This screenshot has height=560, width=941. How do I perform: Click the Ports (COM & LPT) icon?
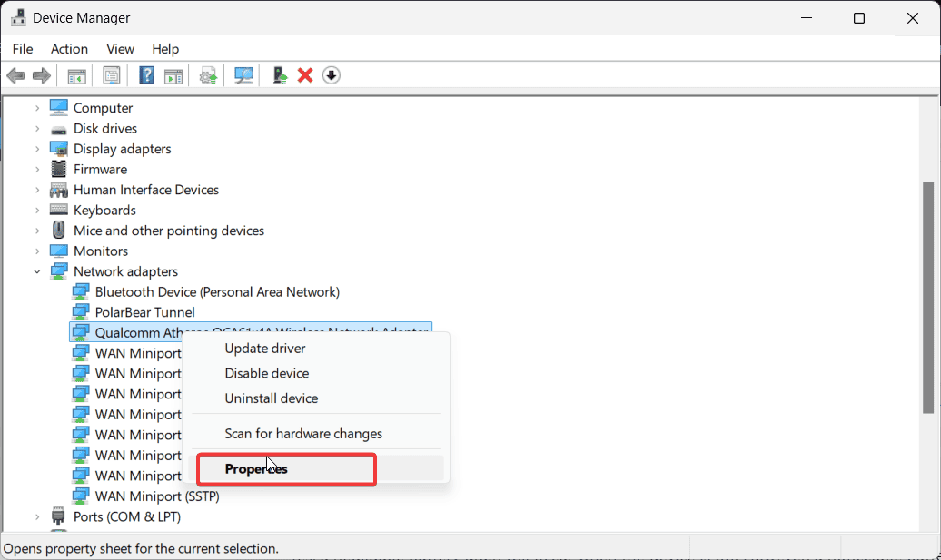point(59,516)
